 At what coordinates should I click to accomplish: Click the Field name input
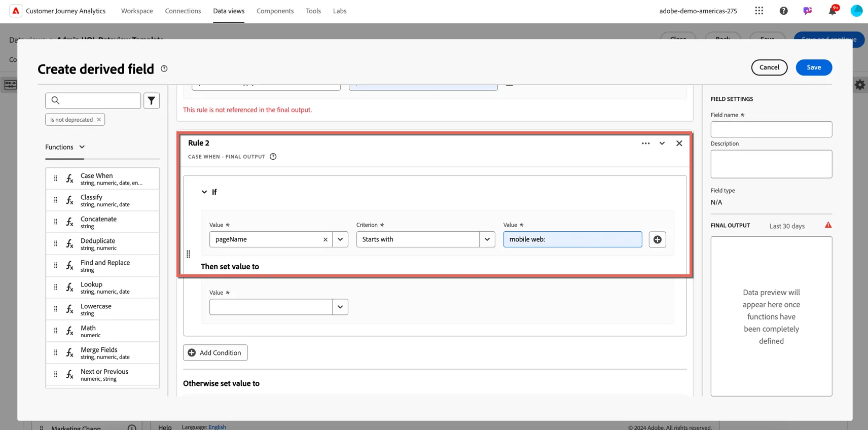pyautogui.click(x=771, y=129)
